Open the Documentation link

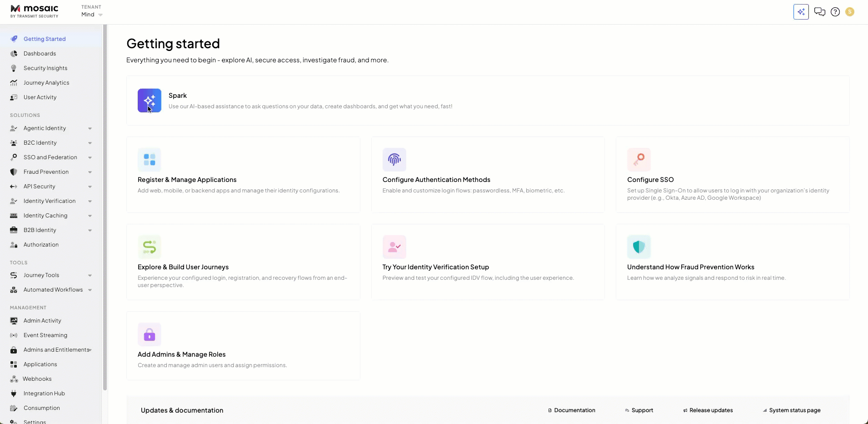click(x=574, y=410)
